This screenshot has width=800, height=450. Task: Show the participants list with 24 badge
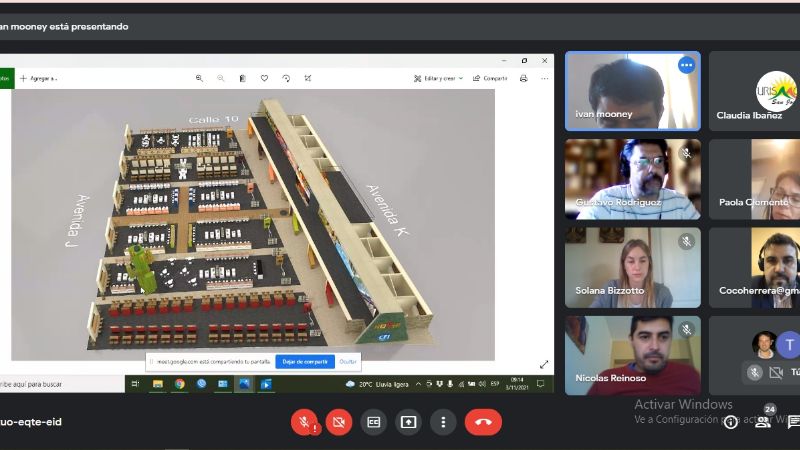coord(764,420)
